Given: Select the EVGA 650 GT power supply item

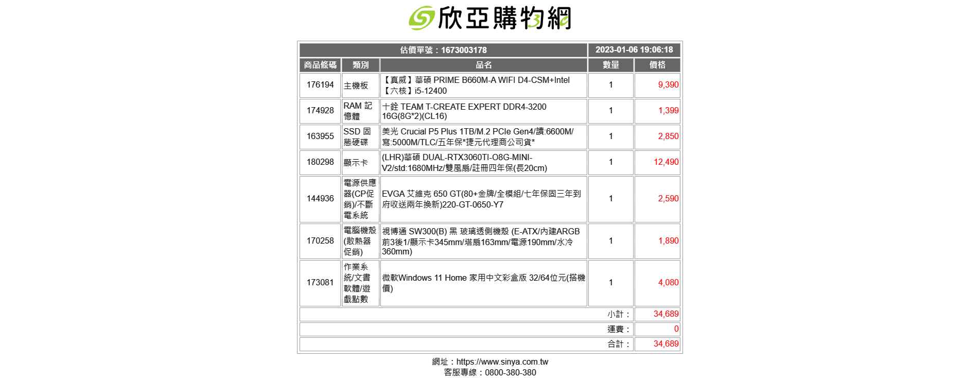Looking at the screenshot, I should click(x=481, y=199).
